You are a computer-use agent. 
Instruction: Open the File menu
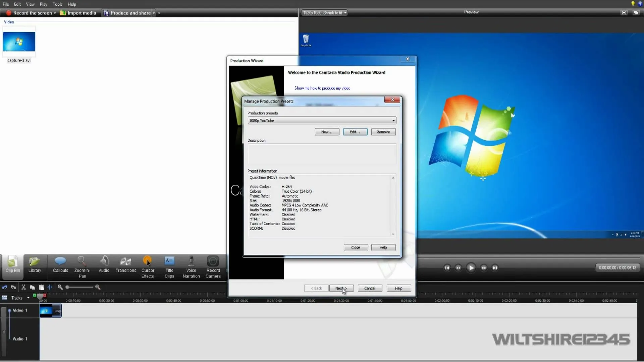(x=6, y=4)
